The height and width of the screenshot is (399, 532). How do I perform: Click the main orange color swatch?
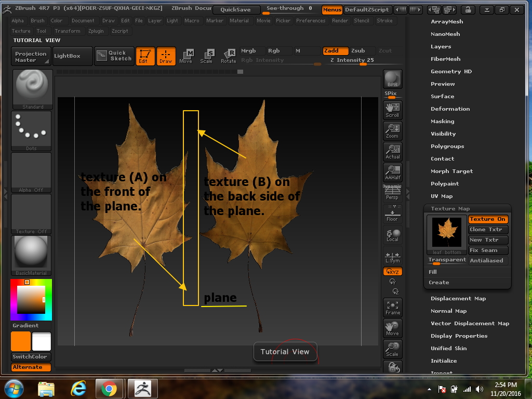21,341
